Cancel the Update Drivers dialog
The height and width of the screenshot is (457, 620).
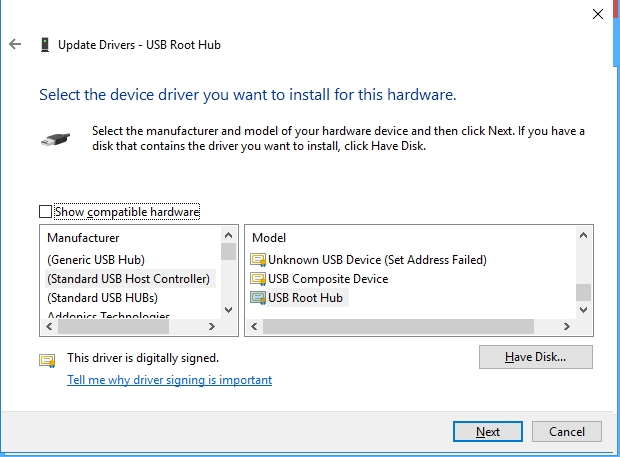click(566, 432)
